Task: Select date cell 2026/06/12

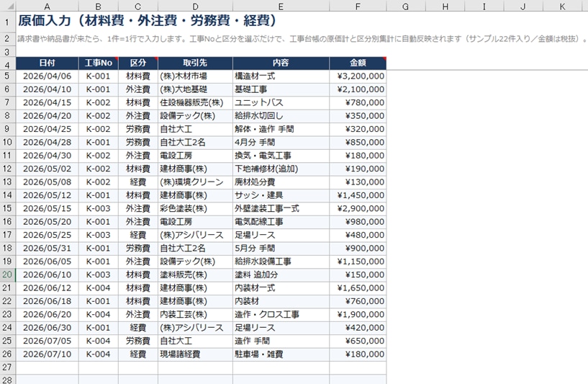Action: (x=48, y=288)
